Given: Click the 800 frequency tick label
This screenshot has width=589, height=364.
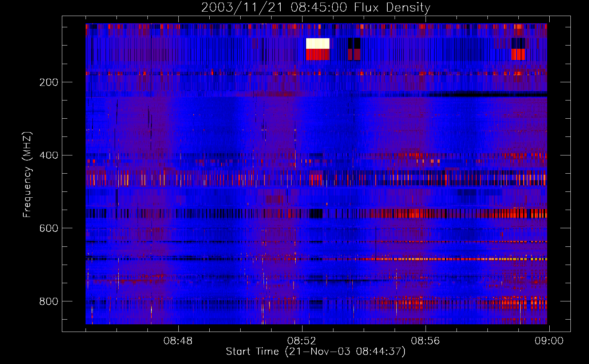Looking at the screenshot, I should coord(49,301).
